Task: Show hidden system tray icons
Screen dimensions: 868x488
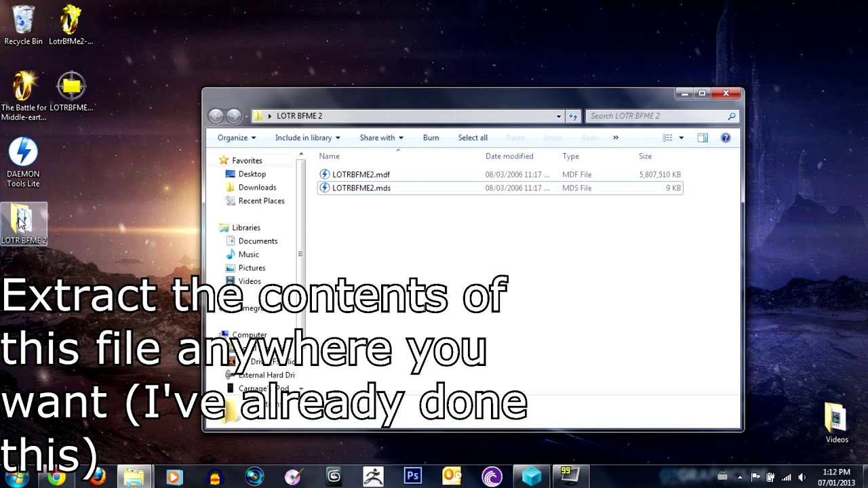Action: [x=740, y=477]
